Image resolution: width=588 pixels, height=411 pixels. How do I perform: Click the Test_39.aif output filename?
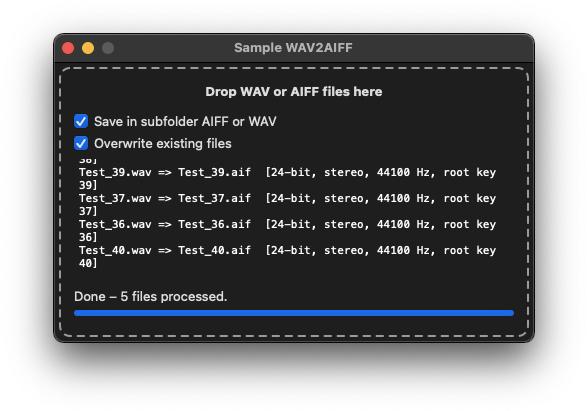tap(214, 172)
